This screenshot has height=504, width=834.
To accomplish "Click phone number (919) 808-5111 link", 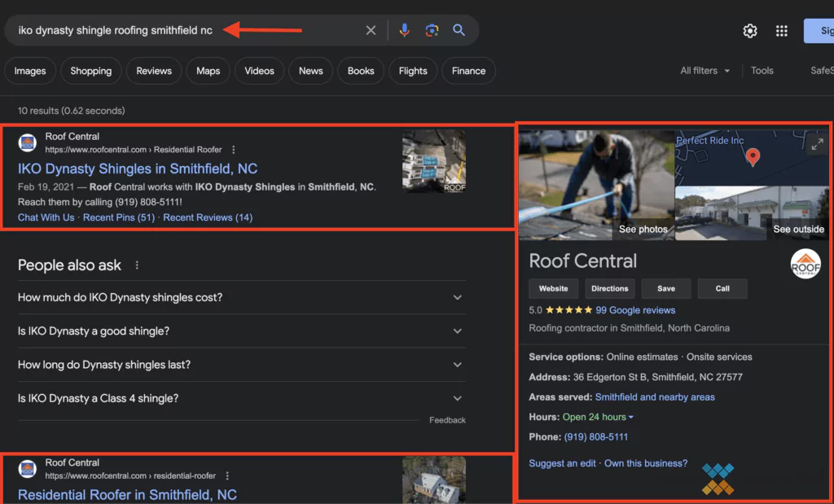I will click(595, 437).
